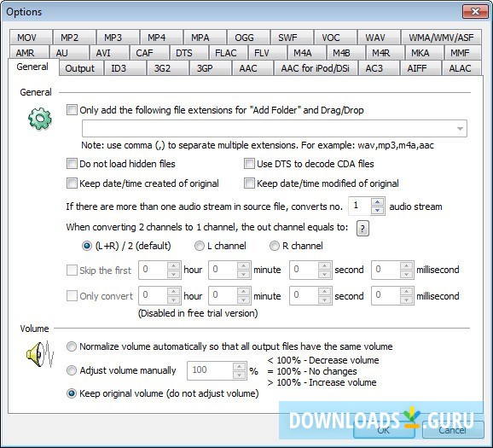The width and height of the screenshot is (493, 448).
Task: Open the AAC for iPod/DSi tab
Action: point(316,68)
